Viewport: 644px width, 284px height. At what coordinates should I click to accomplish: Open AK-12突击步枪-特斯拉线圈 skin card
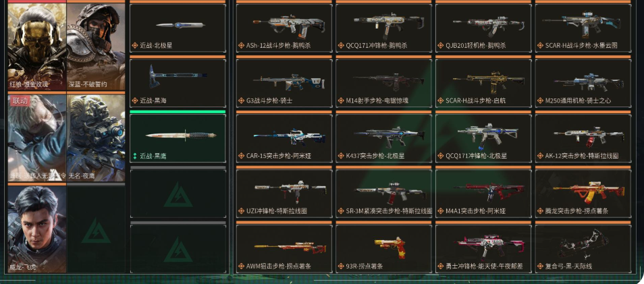click(583, 138)
